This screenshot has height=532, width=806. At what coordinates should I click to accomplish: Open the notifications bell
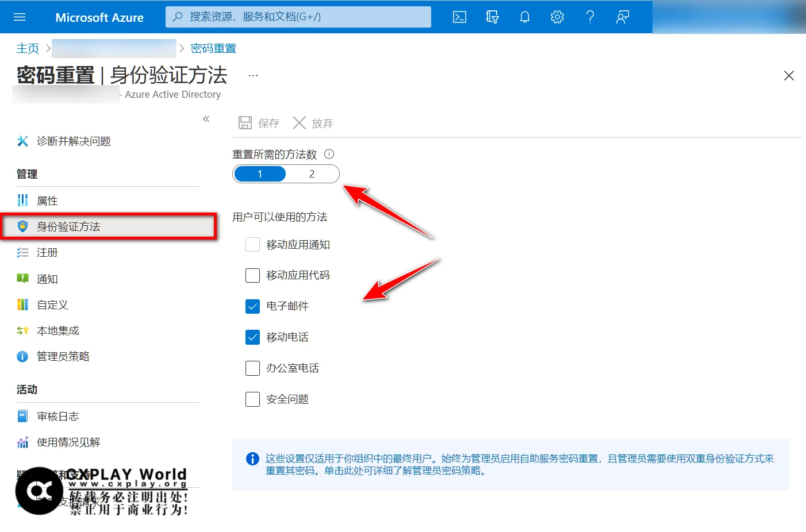[x=525, y=17]
